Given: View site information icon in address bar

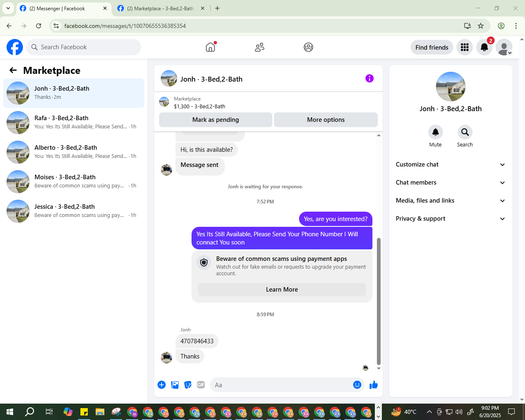Looking at the screenshot, I should point(57,26).
